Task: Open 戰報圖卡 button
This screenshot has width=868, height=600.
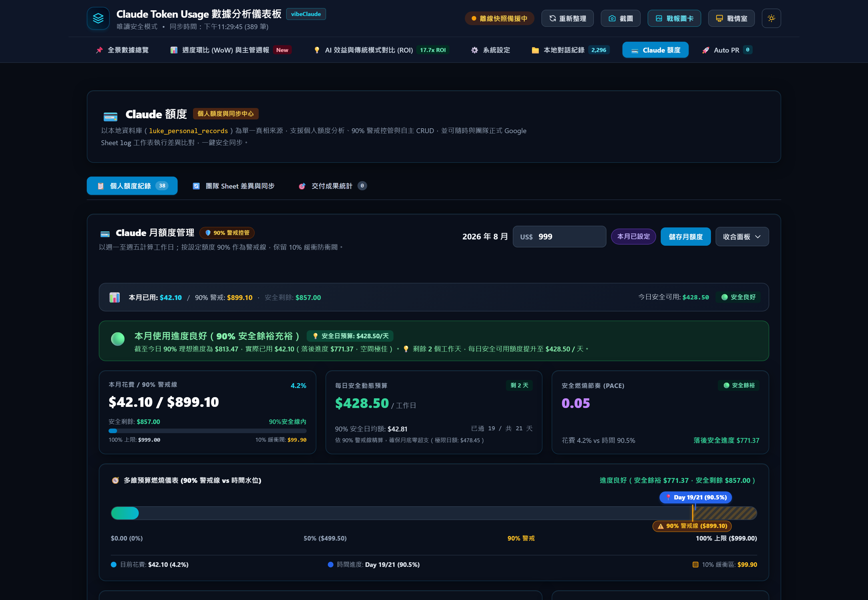Action: point(674,18)
